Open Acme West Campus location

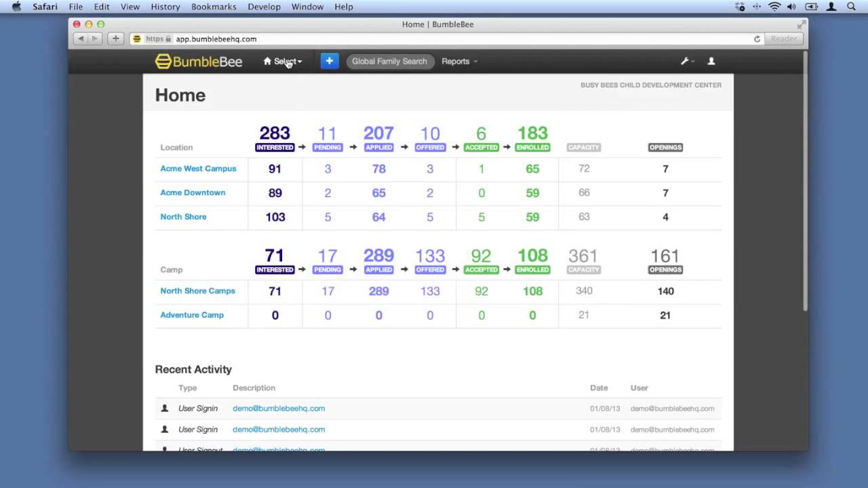pyautogui.click(x=198, y=169)
